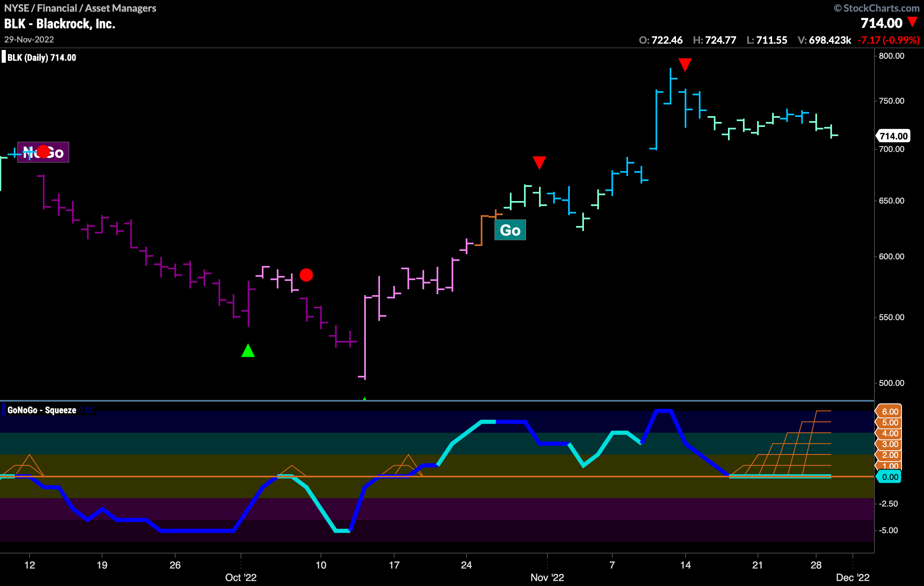Click the GoNoGo - Squeeze indicator label
Viewport: 924px width, 586px height.
42,410
